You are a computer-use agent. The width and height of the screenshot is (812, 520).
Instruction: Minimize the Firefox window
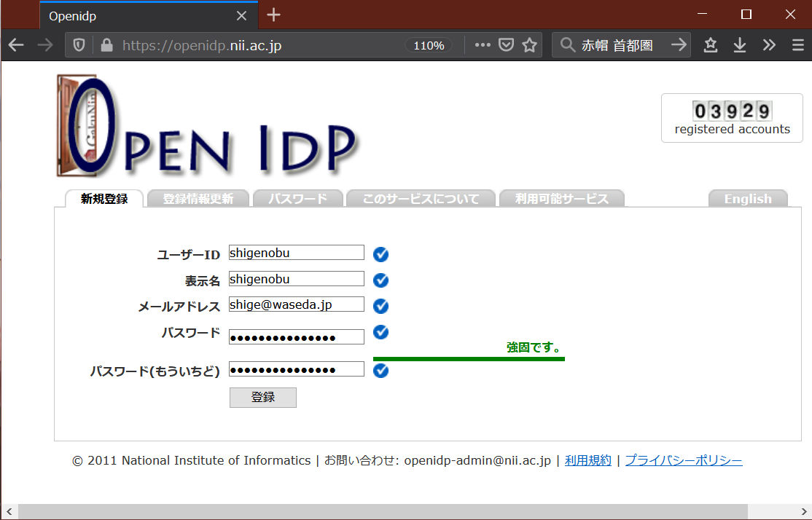(702, 14)
